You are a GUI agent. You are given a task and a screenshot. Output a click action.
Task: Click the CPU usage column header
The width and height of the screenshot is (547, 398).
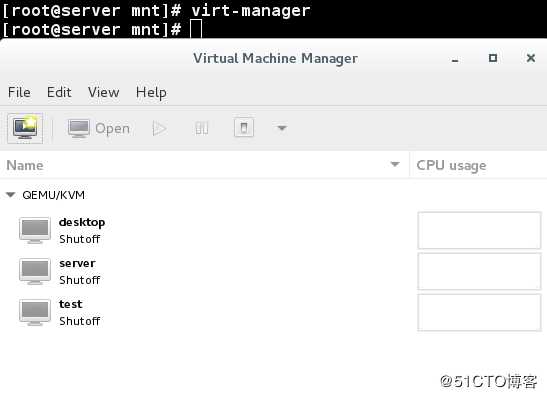(479, 165)
